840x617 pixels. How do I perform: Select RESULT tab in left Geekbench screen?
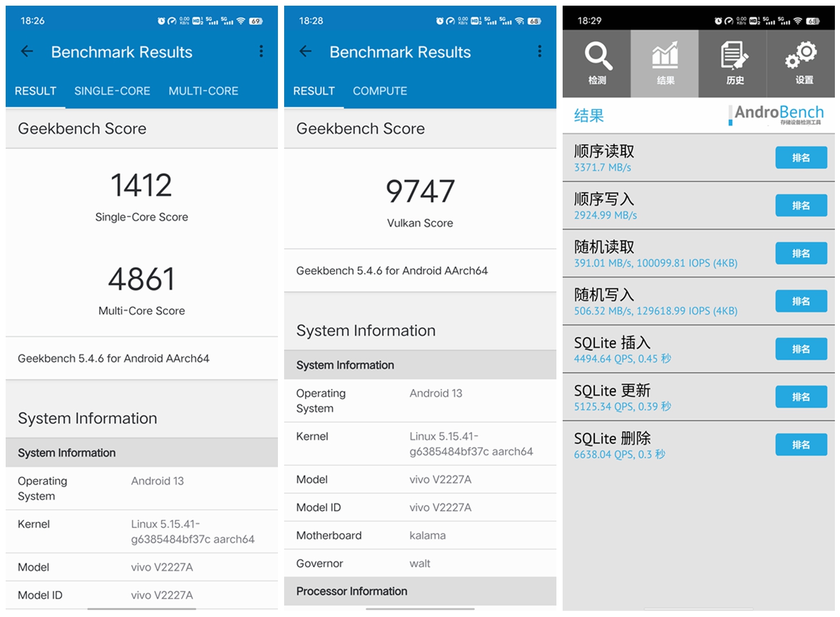(36, 91)
